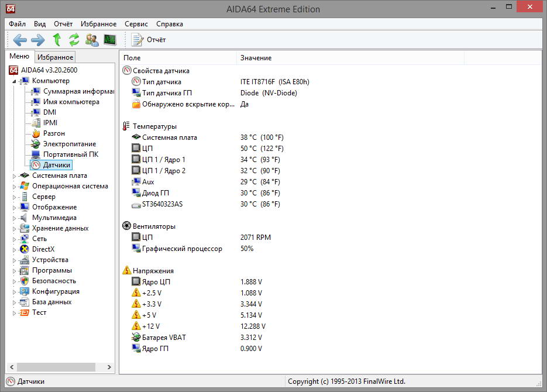
Task: Open the users icon in the toolbar
Action: (92, 40)
